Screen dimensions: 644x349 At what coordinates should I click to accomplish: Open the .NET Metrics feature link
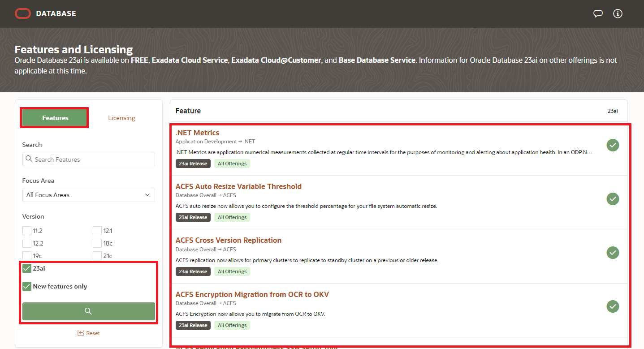(x=197, y=133)
